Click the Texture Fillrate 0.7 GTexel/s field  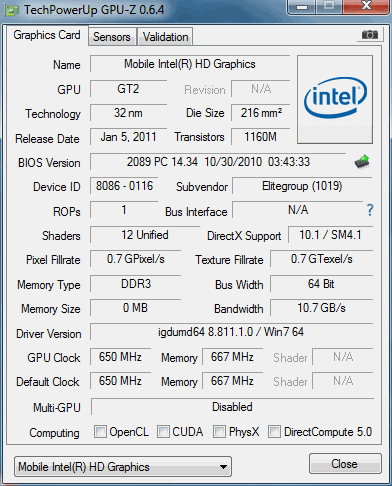click(x=321, y=259)
